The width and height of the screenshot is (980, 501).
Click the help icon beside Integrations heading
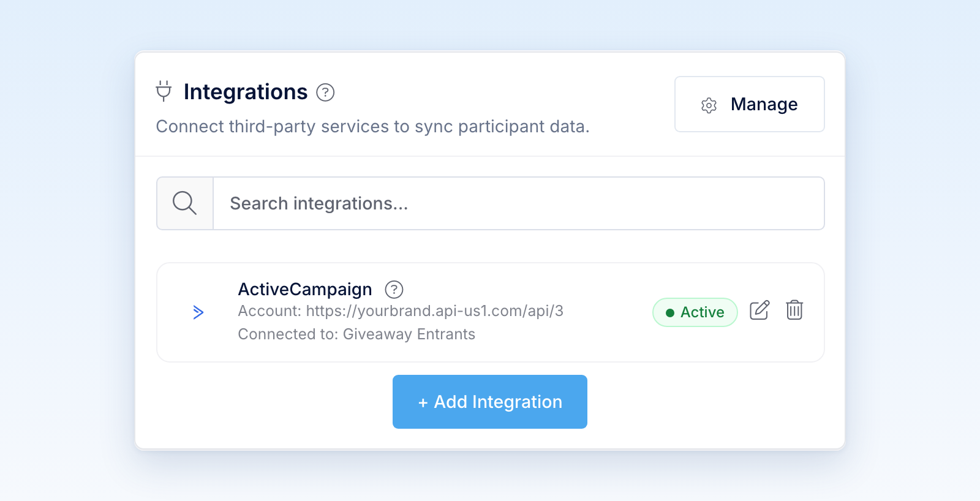point(325,92)
